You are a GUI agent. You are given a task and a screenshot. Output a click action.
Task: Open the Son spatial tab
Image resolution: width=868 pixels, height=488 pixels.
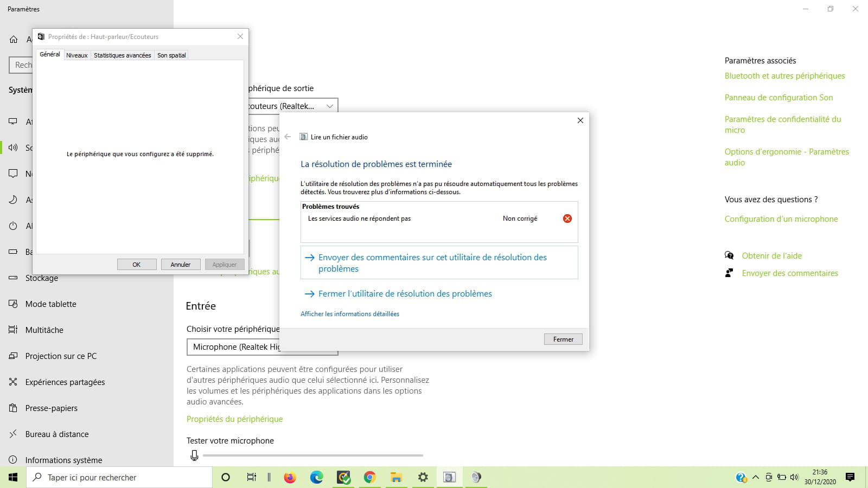(x=171, y=55)
